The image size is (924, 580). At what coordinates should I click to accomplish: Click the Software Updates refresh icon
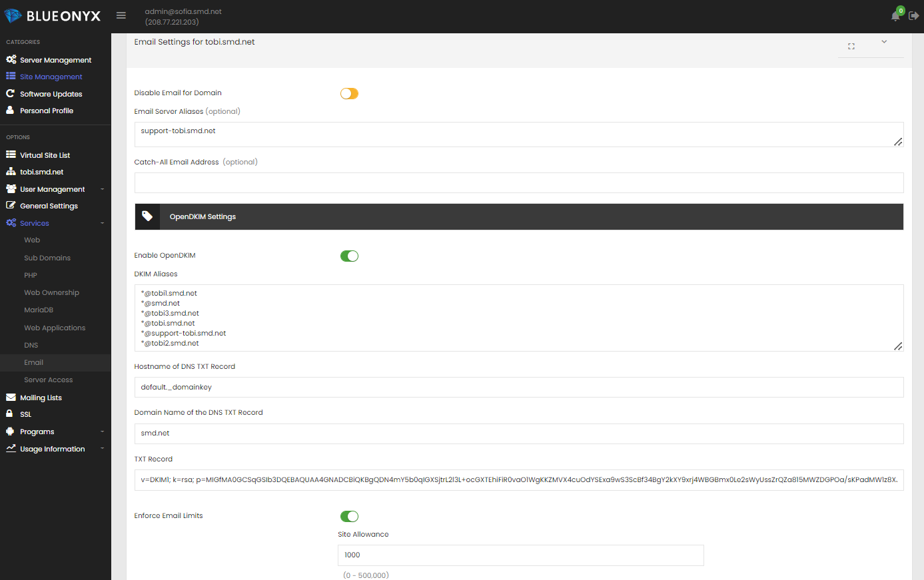pyautogui.click(x=10, y=93)
